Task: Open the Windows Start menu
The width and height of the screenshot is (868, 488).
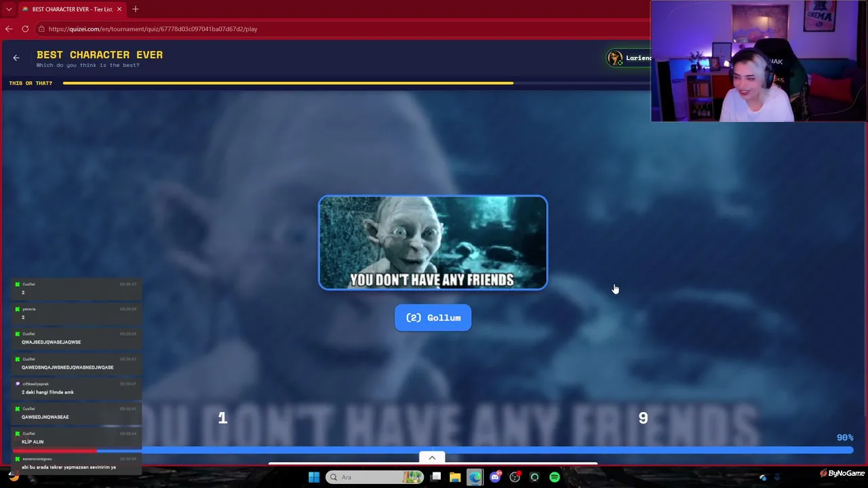Action: pos(313,477)
